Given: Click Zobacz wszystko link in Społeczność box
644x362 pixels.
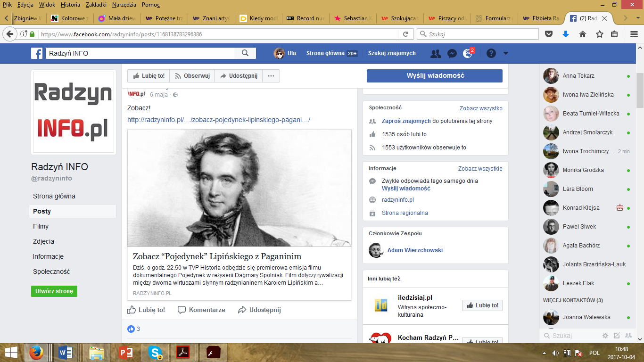Looking at the screenshot, I should [481, 108].
